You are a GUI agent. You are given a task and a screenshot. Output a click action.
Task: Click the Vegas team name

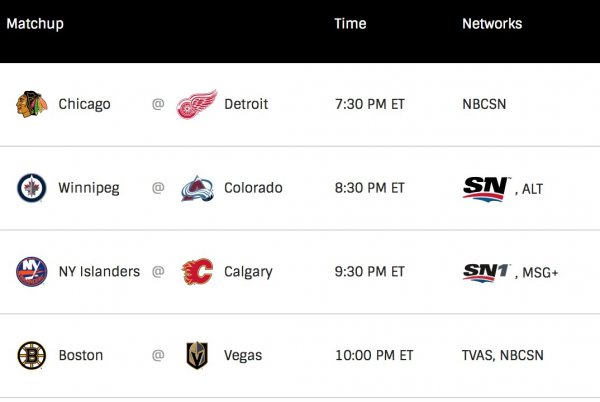(243, 355)
